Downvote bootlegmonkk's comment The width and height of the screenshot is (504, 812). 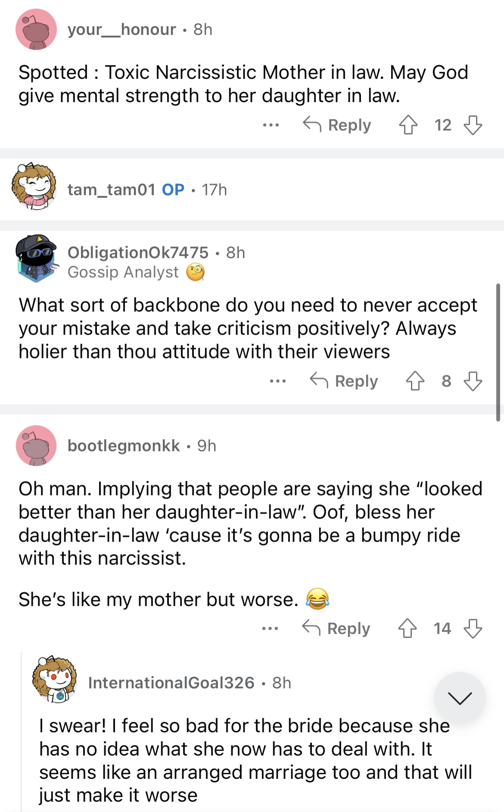[473, 628]
